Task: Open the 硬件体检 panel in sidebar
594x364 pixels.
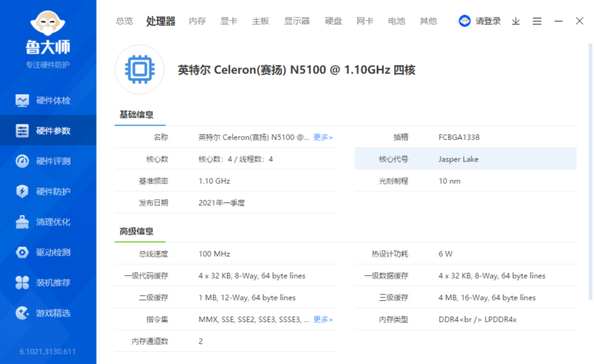Action: click(x=47, y=100)
